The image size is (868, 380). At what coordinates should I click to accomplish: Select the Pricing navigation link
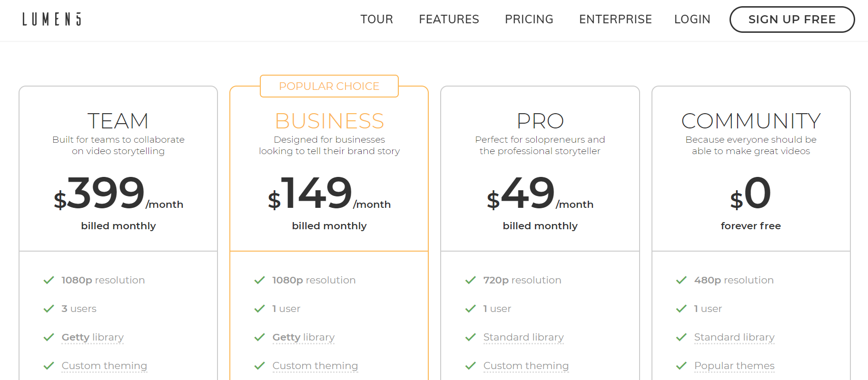click(x=529, y=19)
